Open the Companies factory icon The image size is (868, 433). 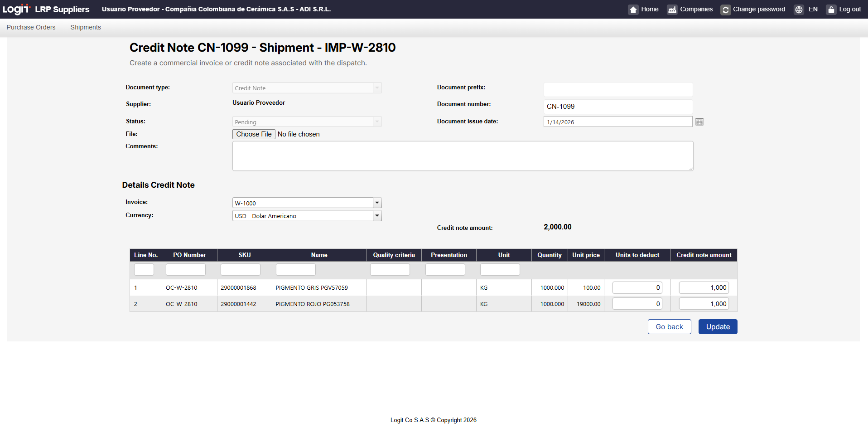[672, 10]
